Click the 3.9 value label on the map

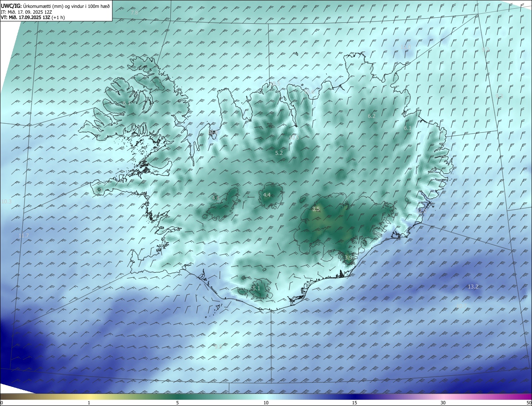[x=348, y=257]
